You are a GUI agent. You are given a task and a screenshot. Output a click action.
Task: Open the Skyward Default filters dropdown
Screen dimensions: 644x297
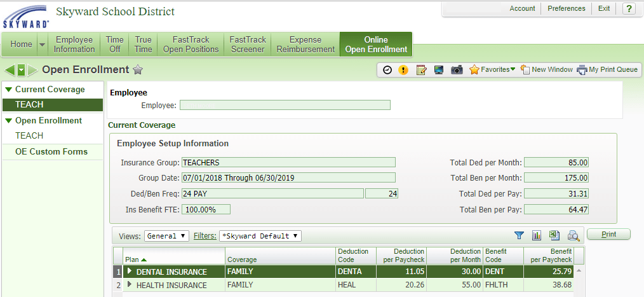click(x=260, y=236)
